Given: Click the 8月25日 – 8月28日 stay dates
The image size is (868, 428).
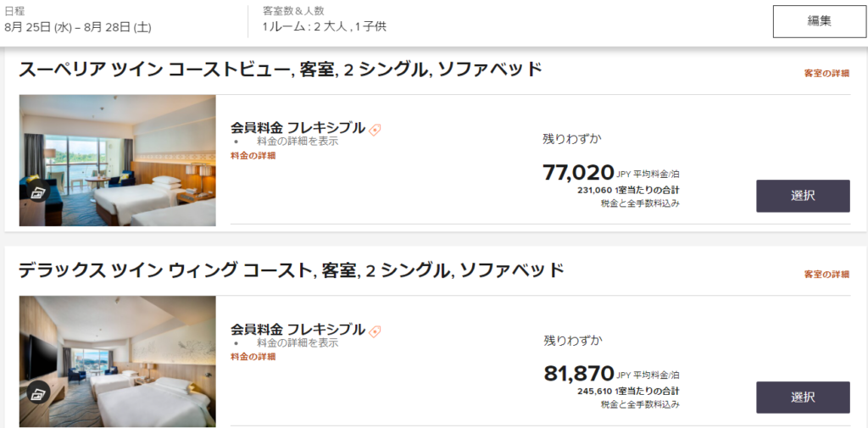Looking at the screenshot, I should tap(77, 27).
